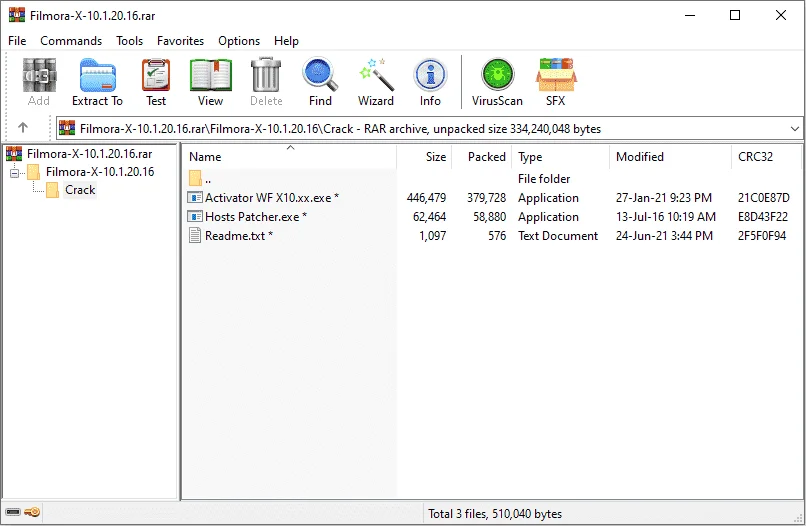The width and height of the screenshot is (806, 526).
Task: Click the Extract To toolbar icon
Action: click(x=98, y=76)
